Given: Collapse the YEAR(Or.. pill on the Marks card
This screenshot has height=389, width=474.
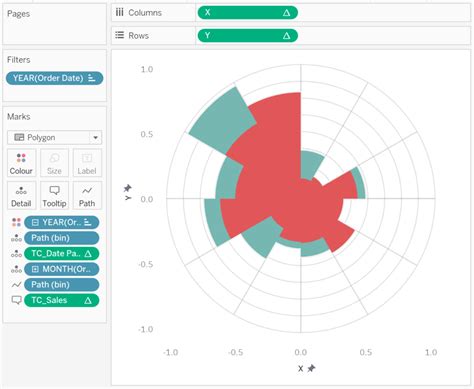Looking at the screenshot, I should [x=35, y=222].
